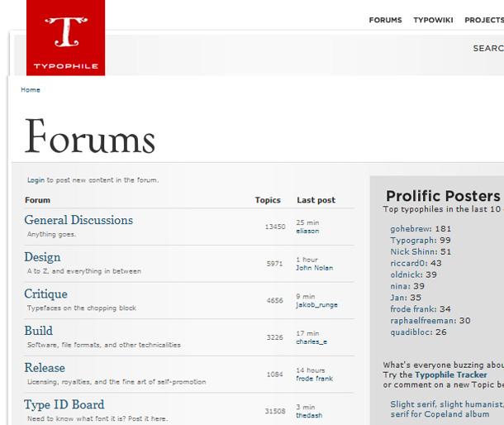Screen dimensions: 504x425
Task: Click the Prolific Posters heading
Action: (443, 196)
